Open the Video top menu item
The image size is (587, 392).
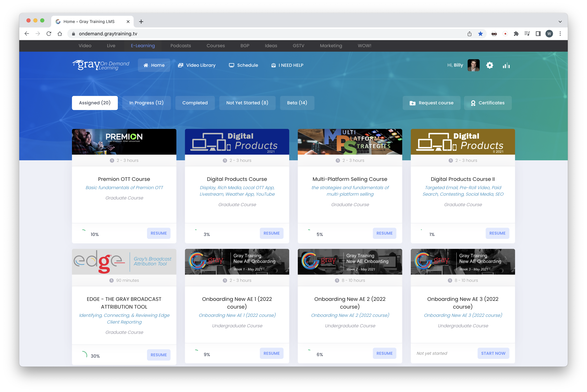click(x=85, y=46)
